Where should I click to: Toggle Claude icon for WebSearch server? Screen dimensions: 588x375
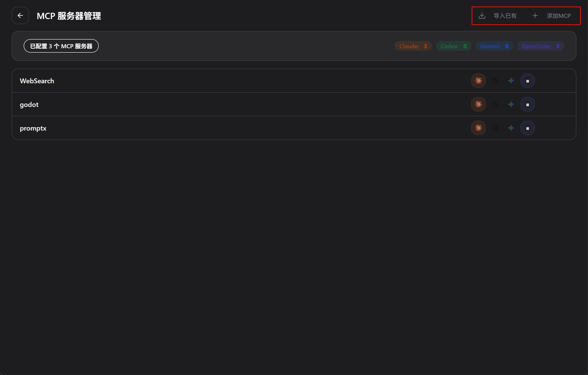tap(478, 81)
